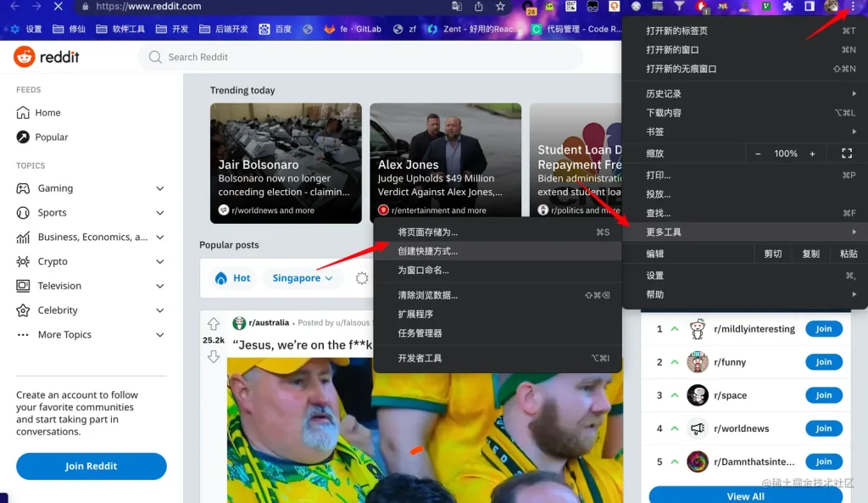Screen dimensions: 868x503
Task: Click the Crypto topic icon
Action: [x=23, y=261]
